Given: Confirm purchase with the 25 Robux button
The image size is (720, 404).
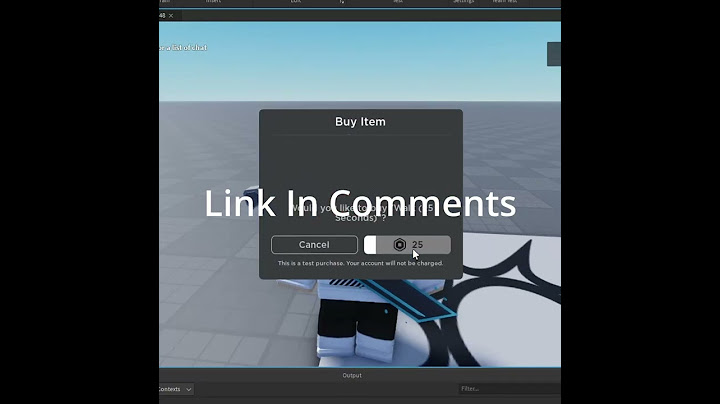Looking at the screenshot, I should point(407,245).
